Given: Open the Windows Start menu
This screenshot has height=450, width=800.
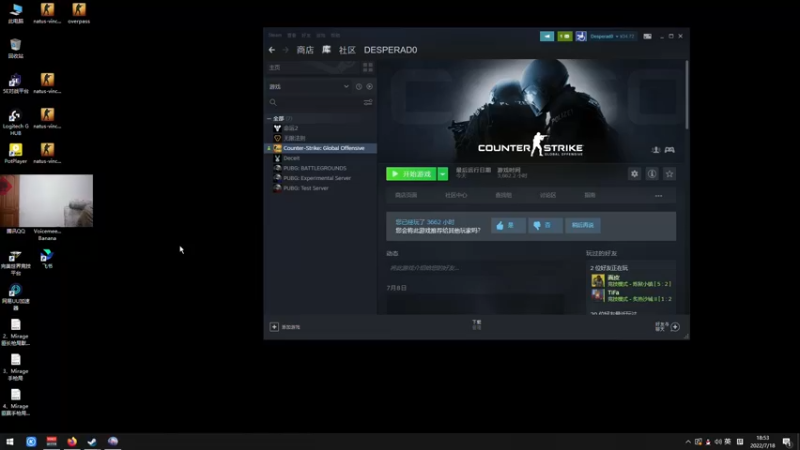Looking at the screenshot, I should tap(10, 441).
